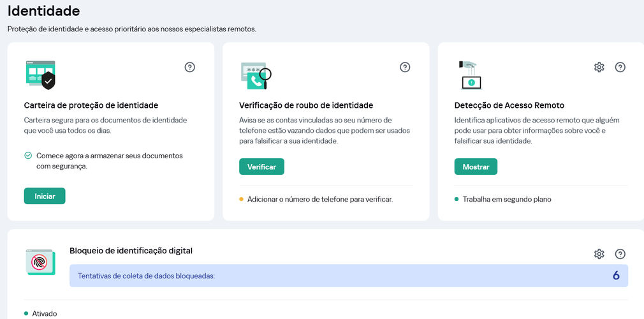Click the crossed fingerprint blocking illustration
The image size is (644, 319).
pyautogui.click(x=40, y=262)
